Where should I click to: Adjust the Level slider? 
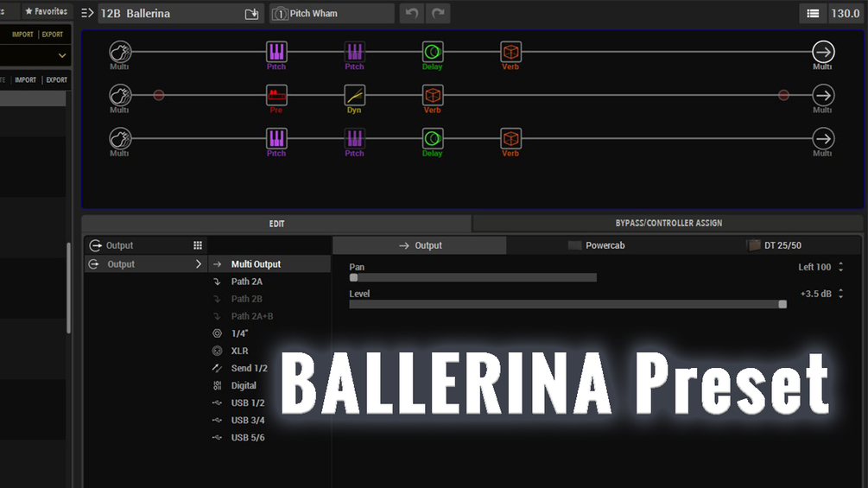pos(568,304)
